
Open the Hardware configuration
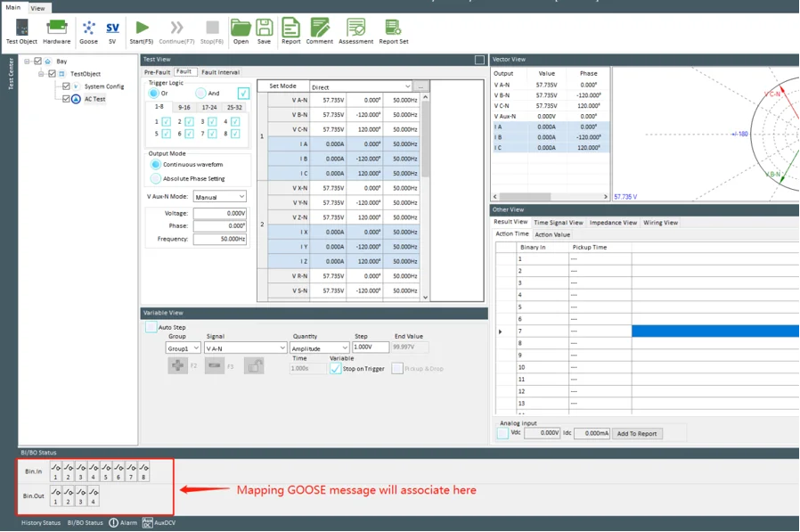57,32
